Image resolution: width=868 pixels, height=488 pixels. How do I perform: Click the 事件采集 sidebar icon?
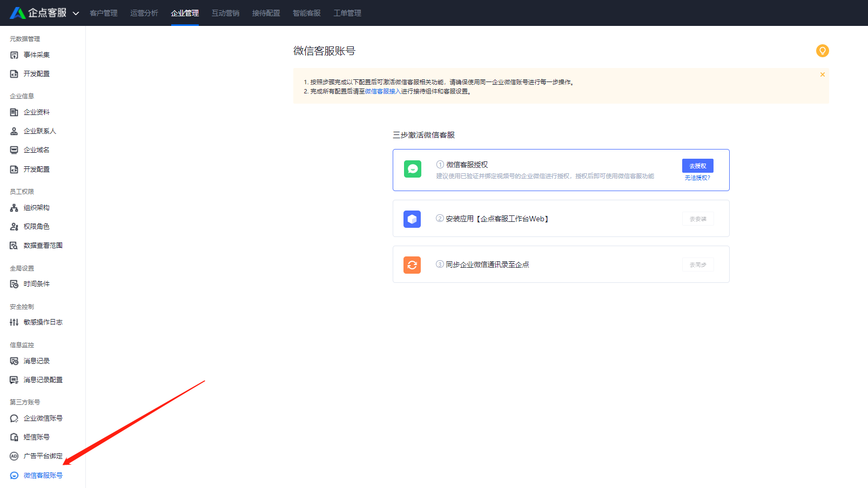click(14, 55)
